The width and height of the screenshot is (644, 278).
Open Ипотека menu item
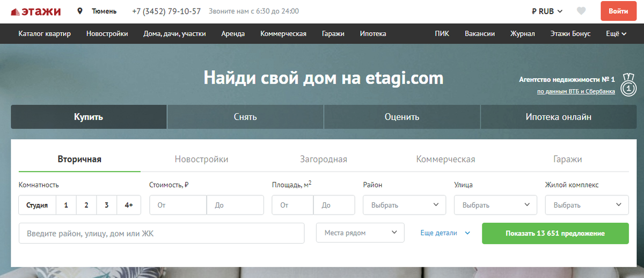coord(373,33)
